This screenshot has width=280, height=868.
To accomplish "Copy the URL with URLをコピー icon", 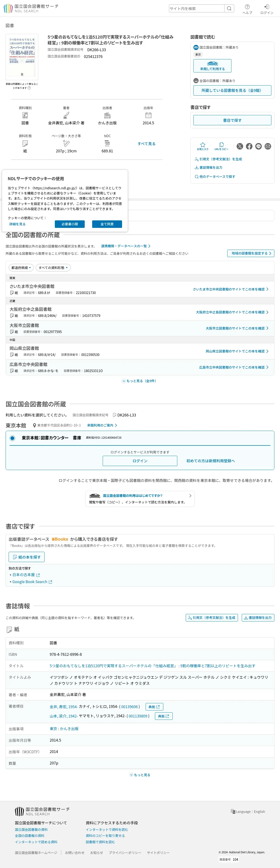I will 221,146.
